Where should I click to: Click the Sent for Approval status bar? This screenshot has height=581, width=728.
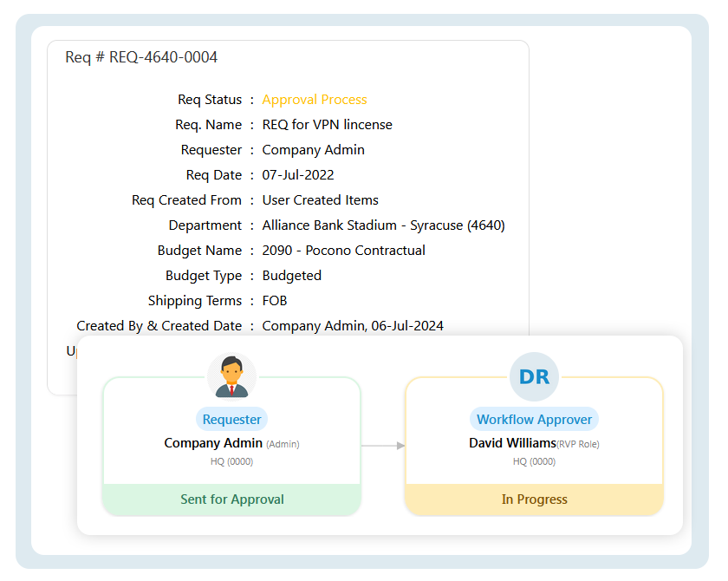coord(231,499)
